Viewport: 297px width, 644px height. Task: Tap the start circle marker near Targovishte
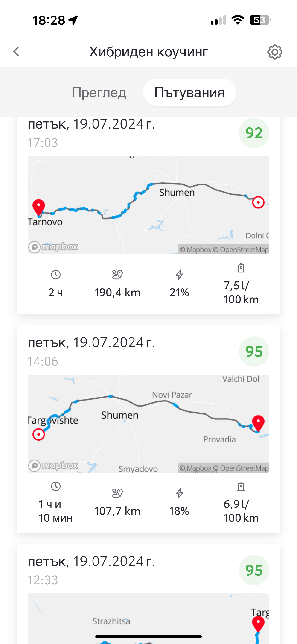click(39, 434)
